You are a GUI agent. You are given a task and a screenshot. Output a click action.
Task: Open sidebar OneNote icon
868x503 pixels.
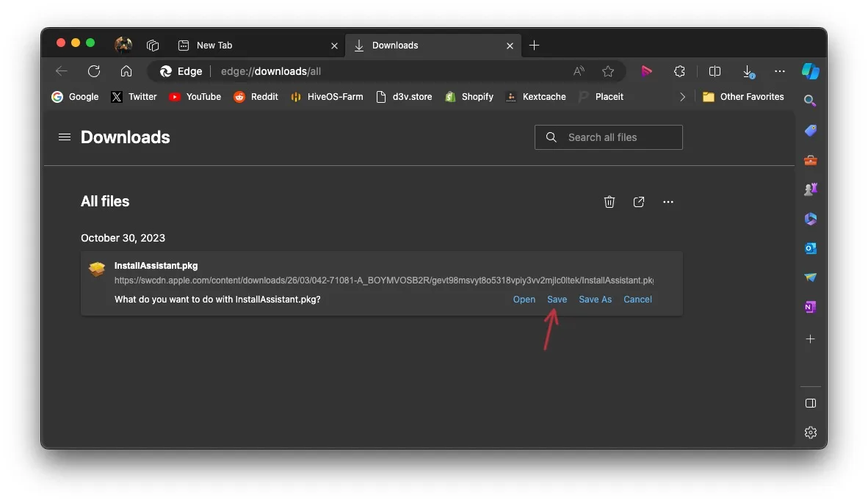tap(811, 306)
